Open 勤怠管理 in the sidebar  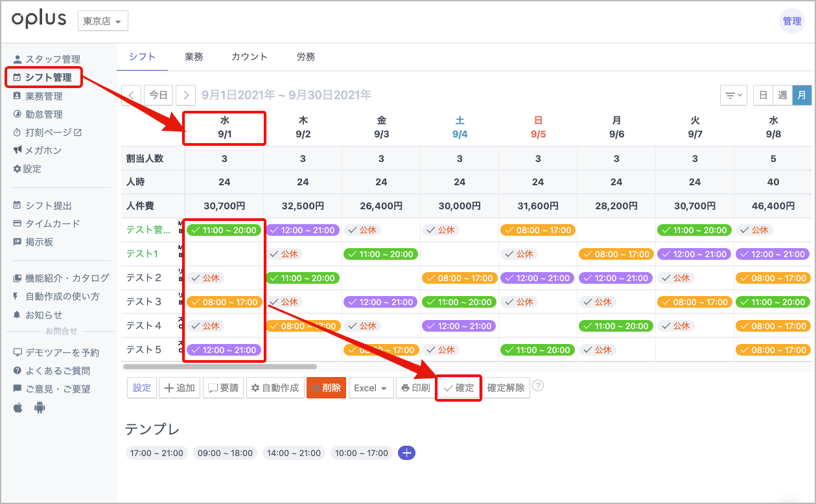coord(38,114)
